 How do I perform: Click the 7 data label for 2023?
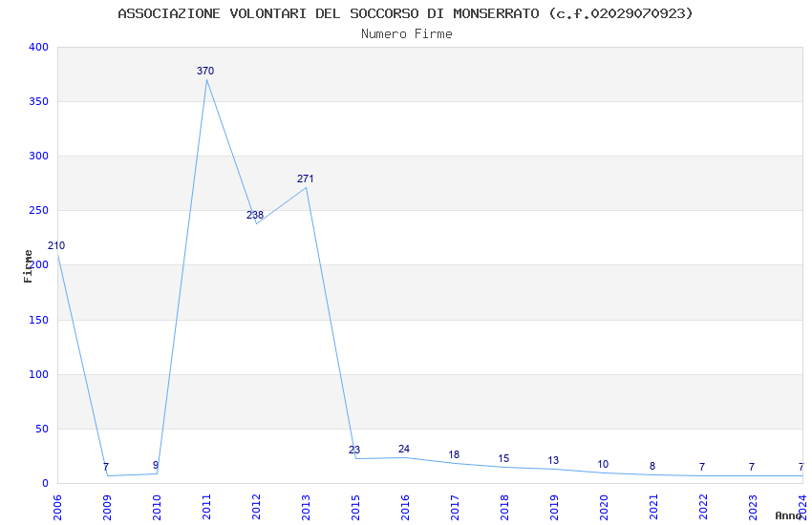pyautogui.click(x=752, y=468)
